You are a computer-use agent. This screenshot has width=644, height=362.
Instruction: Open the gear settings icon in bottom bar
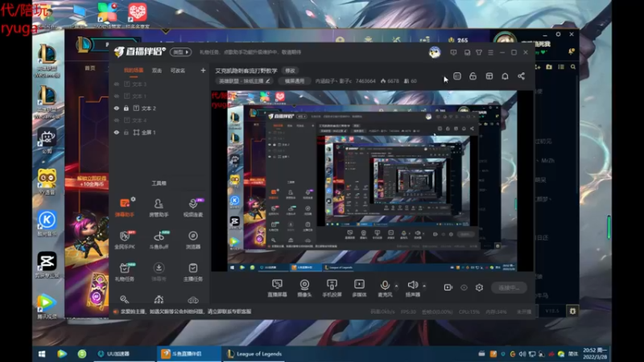coord(479,288)
